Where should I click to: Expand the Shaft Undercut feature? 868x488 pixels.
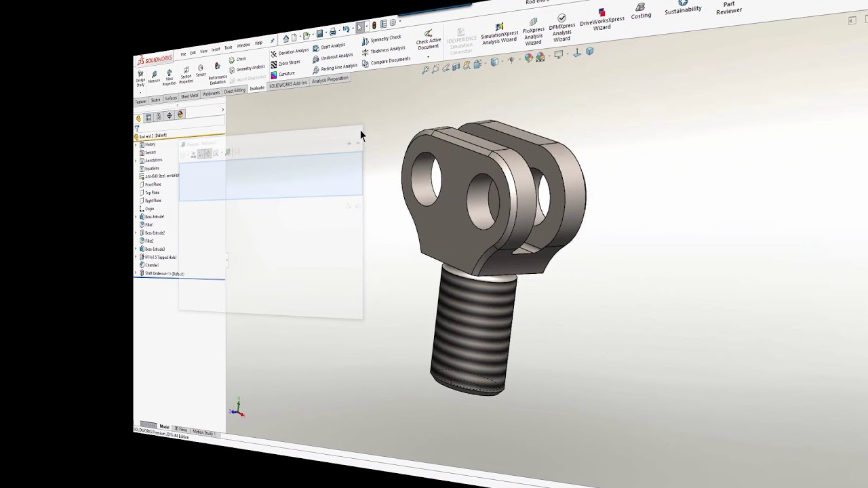click(x=136, y=273)
